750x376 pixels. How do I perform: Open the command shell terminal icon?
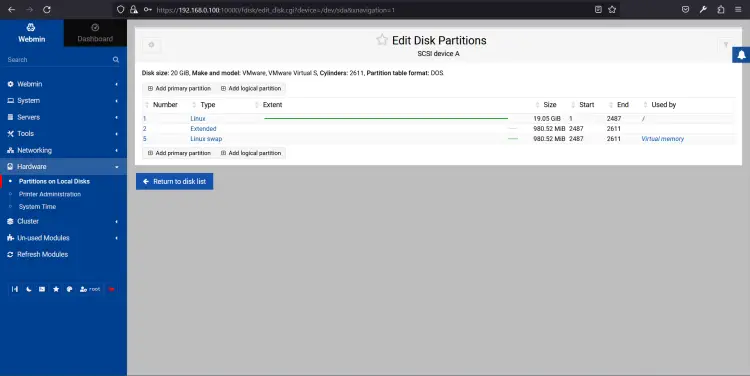click(42, 289)
